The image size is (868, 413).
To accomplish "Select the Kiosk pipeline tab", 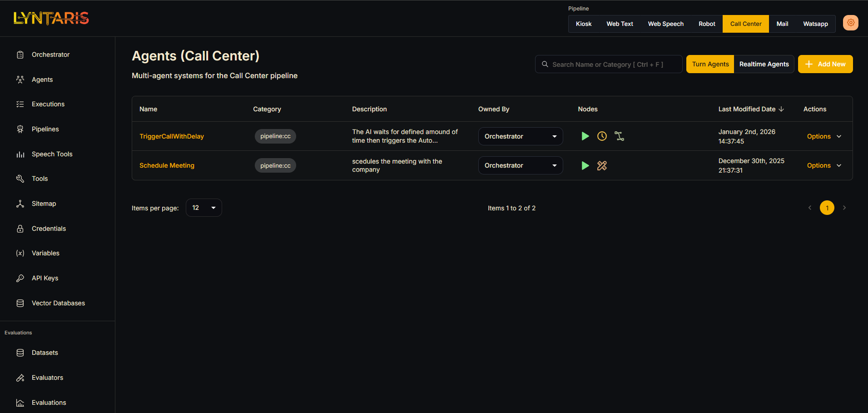I will tap(583, 24).
